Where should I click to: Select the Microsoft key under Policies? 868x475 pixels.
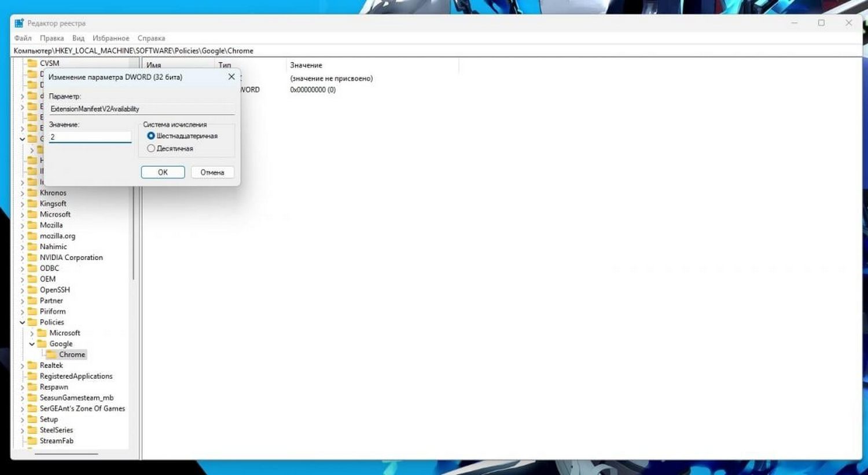pyautogui.click(x=65, y=333)
